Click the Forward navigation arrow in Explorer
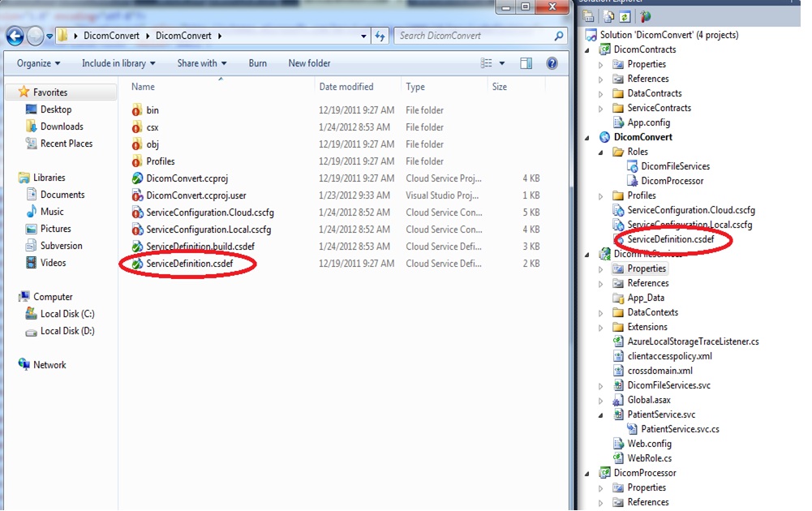 [x=35, y=36]
